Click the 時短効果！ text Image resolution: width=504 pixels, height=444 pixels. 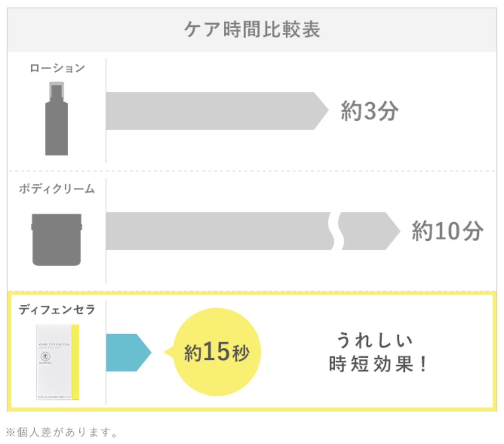(x=378, y=364)
